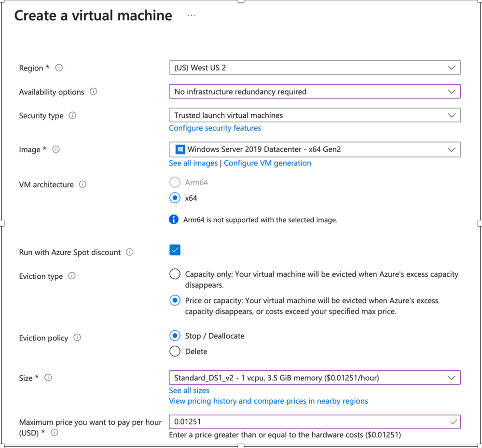Click the hardware costs hint text
Screen dimensions: 482x448
click(285, 435)
